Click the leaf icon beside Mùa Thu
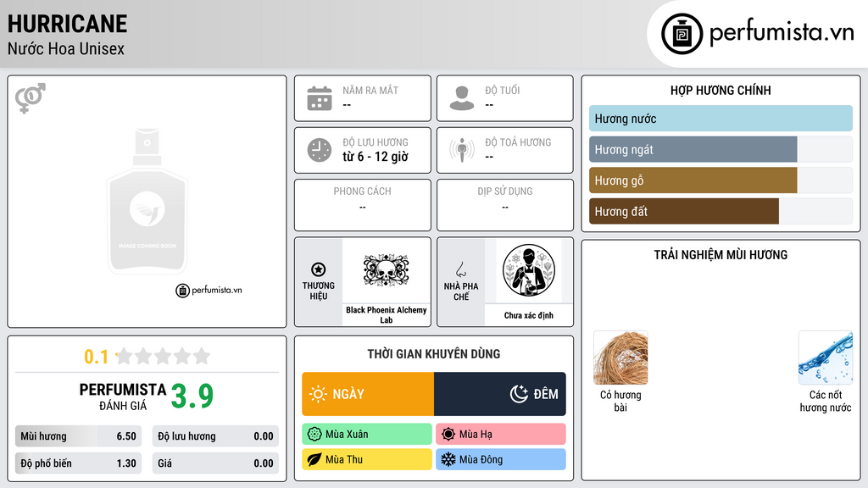The height and width of the screenshot is (488, 868). [x=314, y=459]
